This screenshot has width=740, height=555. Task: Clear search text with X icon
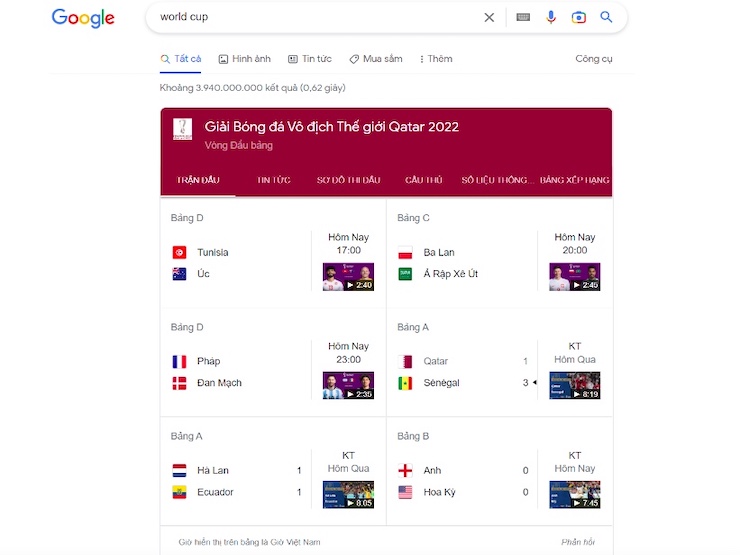tap(489, 17)
